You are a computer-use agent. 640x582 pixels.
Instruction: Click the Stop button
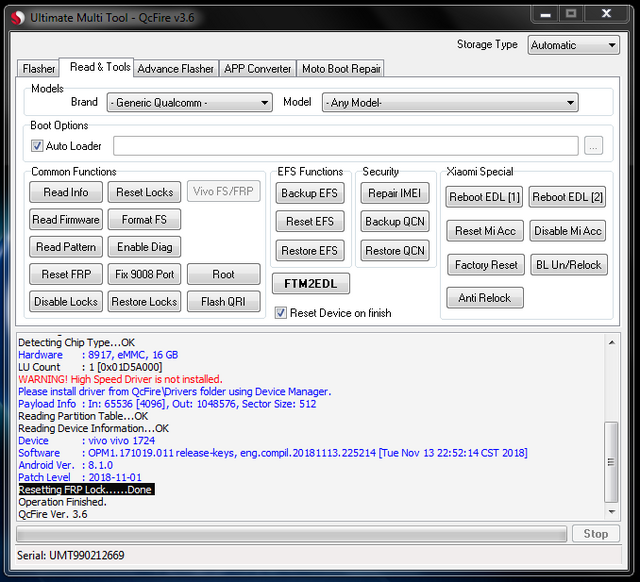coord(596,534)
